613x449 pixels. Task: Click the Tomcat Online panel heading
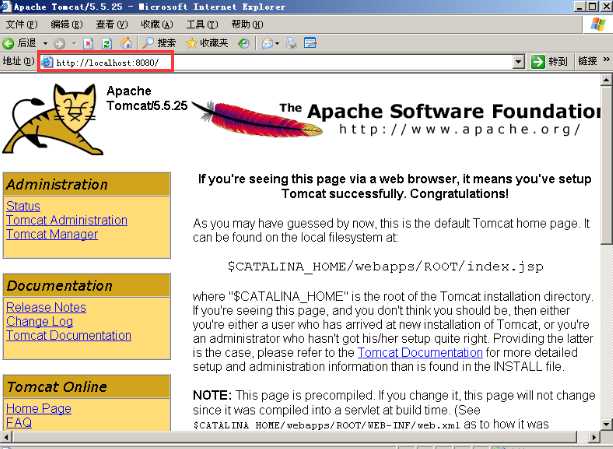click(x=86, y=387)
